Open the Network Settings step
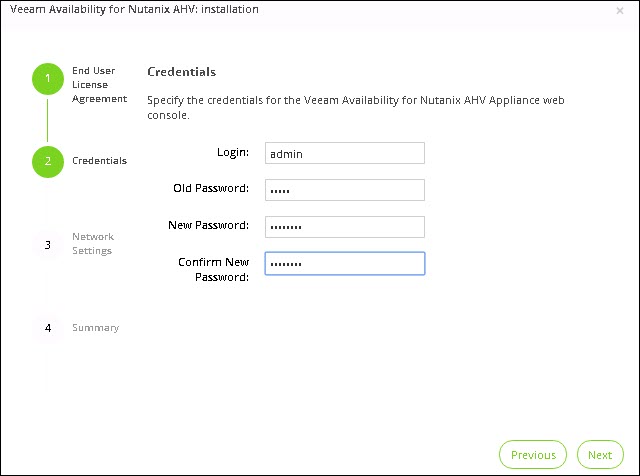The height and width of the screenshot is (476, 640). pos(93,244)
